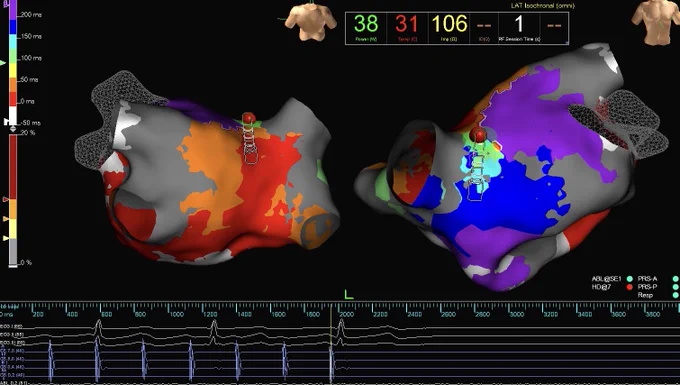Screen dimensions: 680x385
Task: Click the Resp status indicator dot
Action: point(675,295)
